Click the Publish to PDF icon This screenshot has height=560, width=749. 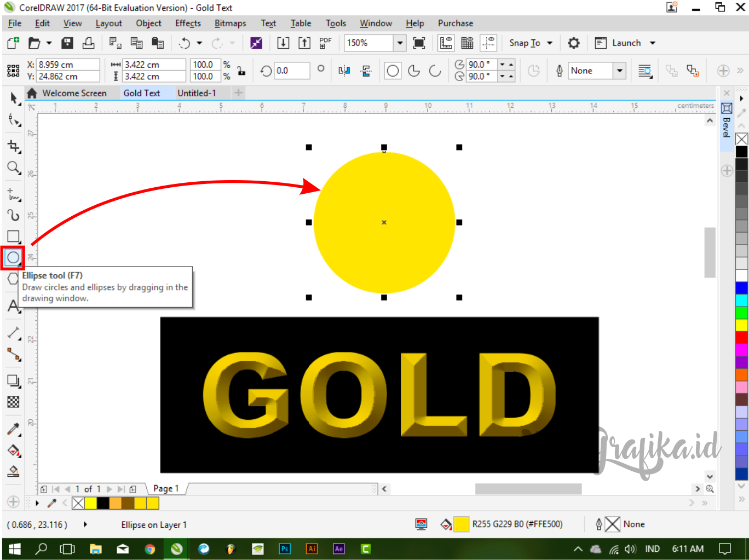[325, 43]
